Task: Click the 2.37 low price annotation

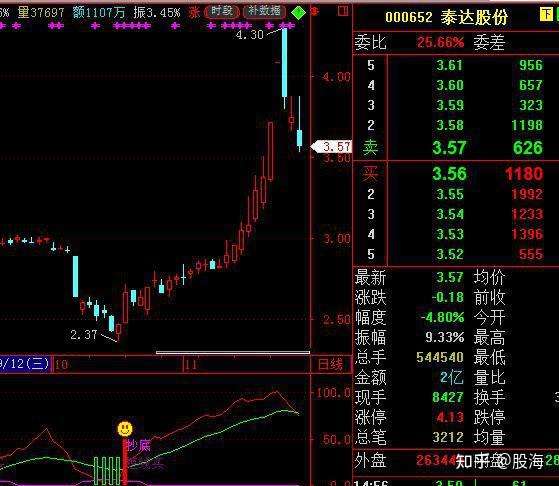Action: 84,334
